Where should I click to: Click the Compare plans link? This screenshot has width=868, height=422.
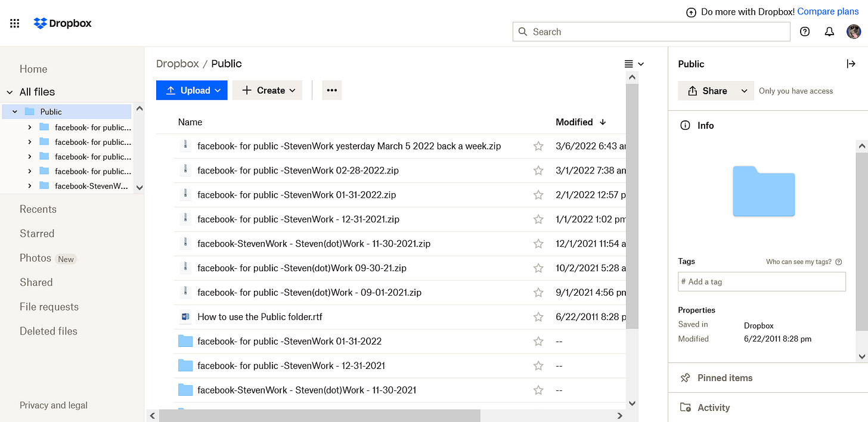point(828,11)
